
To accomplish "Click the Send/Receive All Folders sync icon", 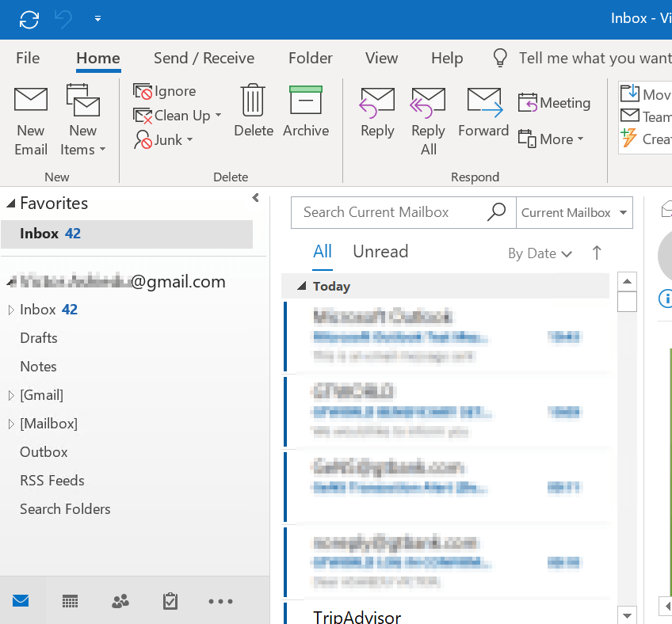I will (29, 19).
